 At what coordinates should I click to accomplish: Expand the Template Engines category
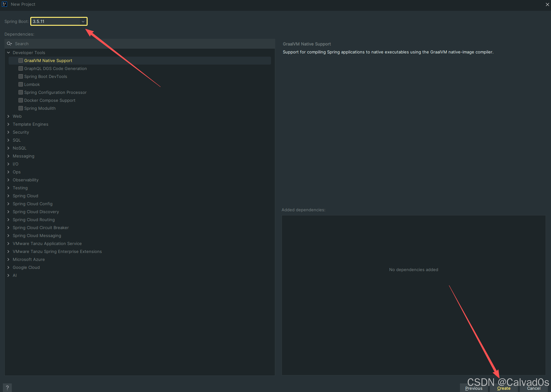coord(9,124)
